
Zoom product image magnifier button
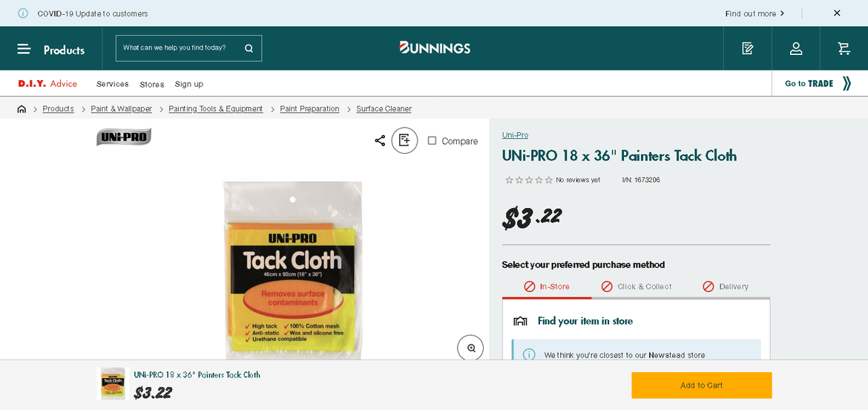(470, 348)
